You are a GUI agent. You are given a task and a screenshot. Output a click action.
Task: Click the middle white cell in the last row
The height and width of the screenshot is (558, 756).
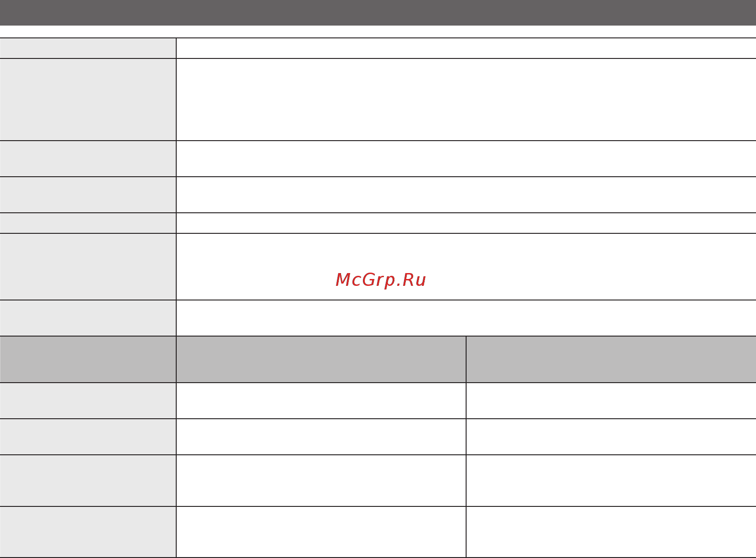[321, 532]
